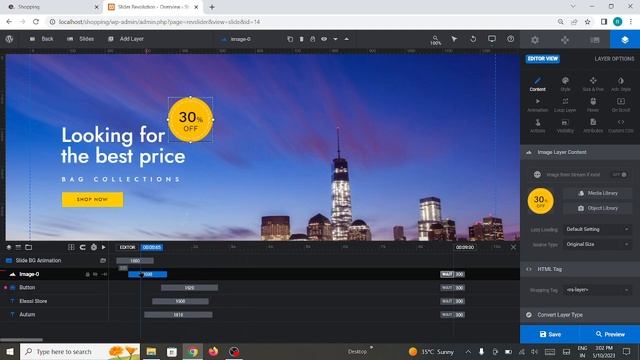
Task: Click the Object Library button
Action: (x=598, y=208)
